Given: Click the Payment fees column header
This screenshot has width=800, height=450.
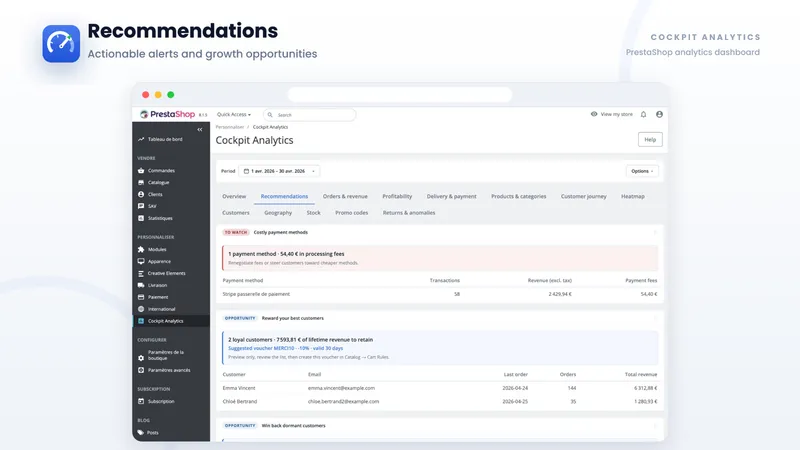Looking at the screenshot, I should tap(641, 281).
